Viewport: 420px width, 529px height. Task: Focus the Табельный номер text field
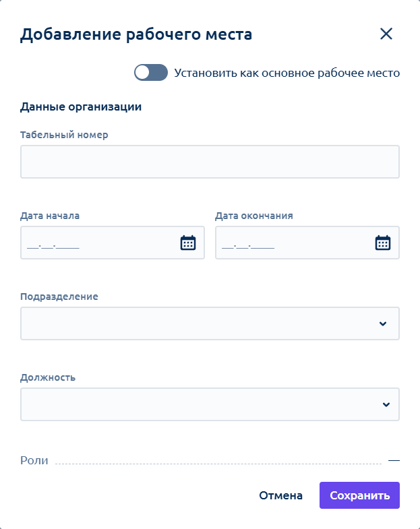pyautogui.click(x=210, y=162)
